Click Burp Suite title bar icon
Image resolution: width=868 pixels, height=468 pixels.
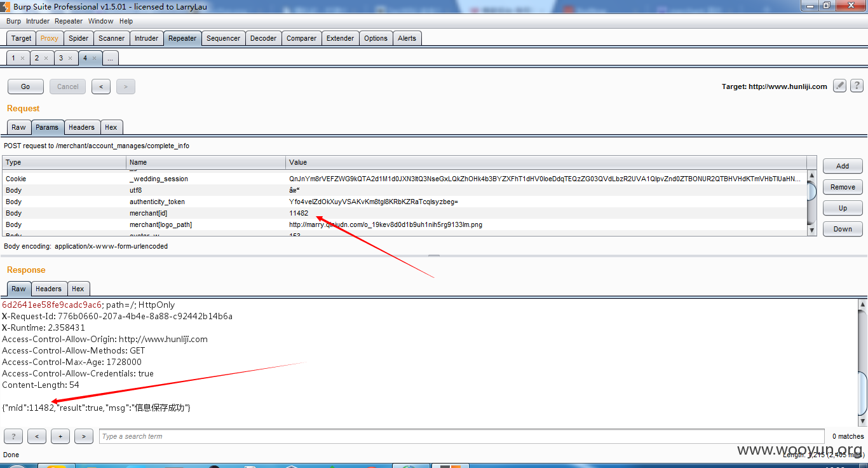pyautogui.click(x=6, y=6)
